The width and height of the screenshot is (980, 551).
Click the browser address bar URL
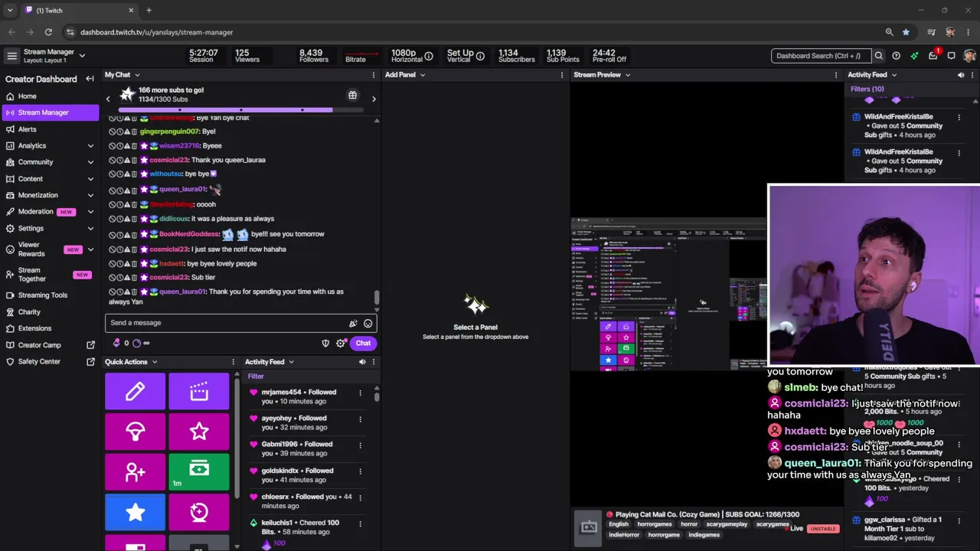pos(156,32)
